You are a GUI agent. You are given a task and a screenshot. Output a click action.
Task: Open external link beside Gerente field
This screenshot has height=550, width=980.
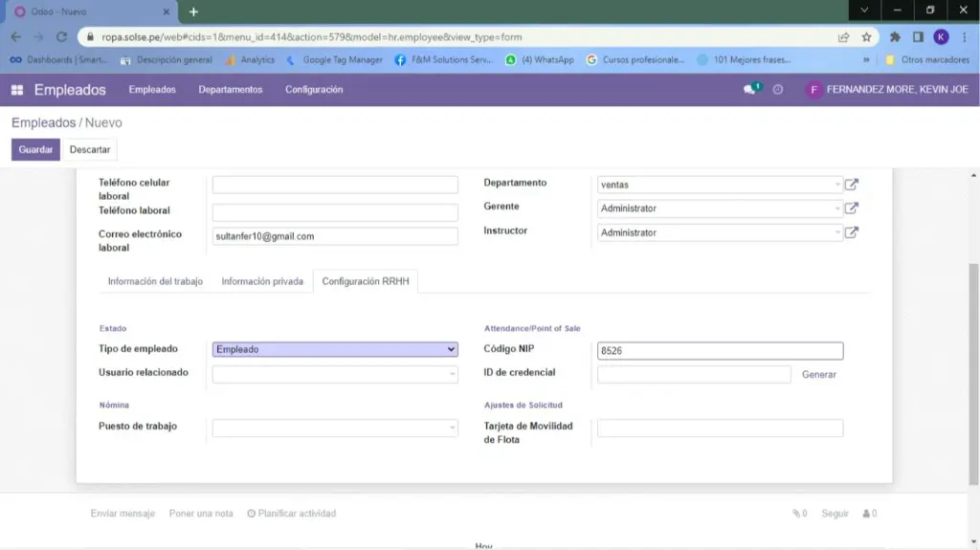point(851,209)
